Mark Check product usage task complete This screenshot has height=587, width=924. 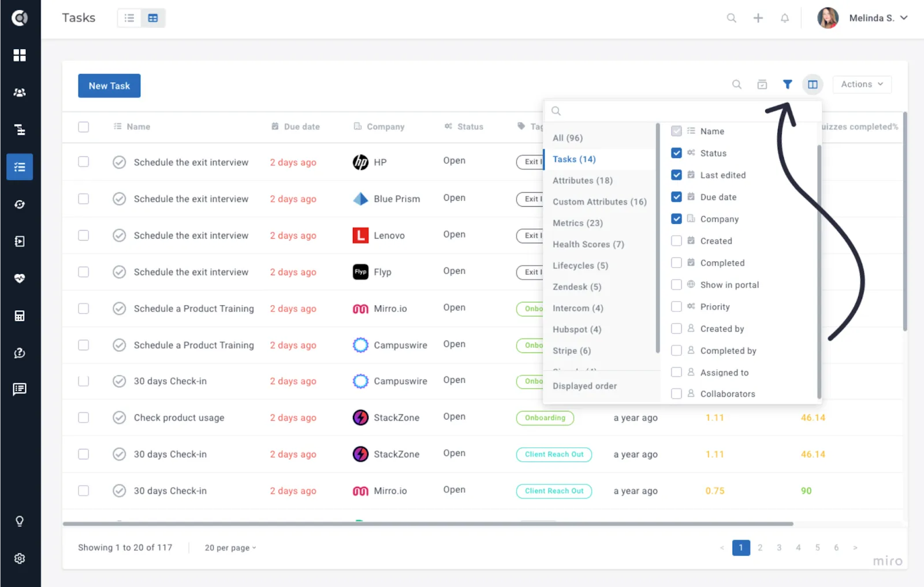click(119, 418)
